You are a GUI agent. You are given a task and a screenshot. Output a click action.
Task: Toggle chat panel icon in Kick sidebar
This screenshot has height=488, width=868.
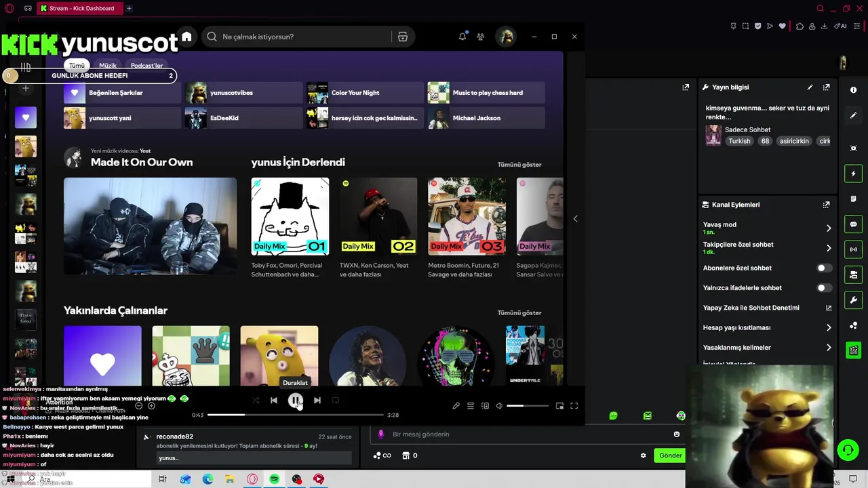point(853,224)
